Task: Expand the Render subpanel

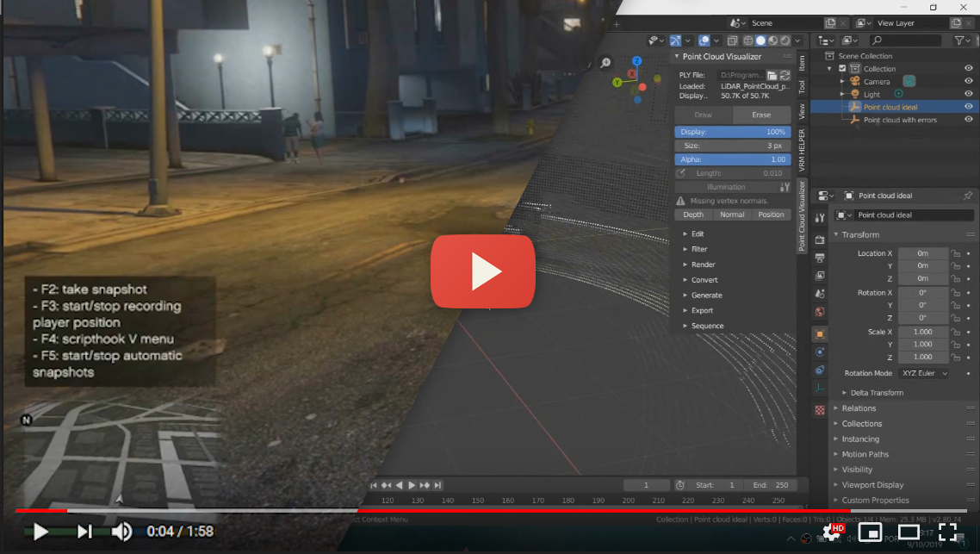Action: tap(698, 265)
